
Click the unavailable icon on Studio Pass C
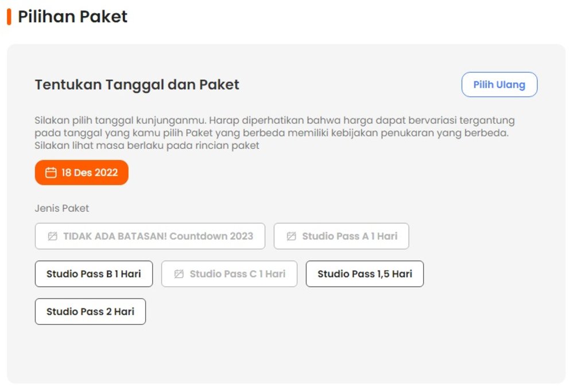tap(179, 274)
